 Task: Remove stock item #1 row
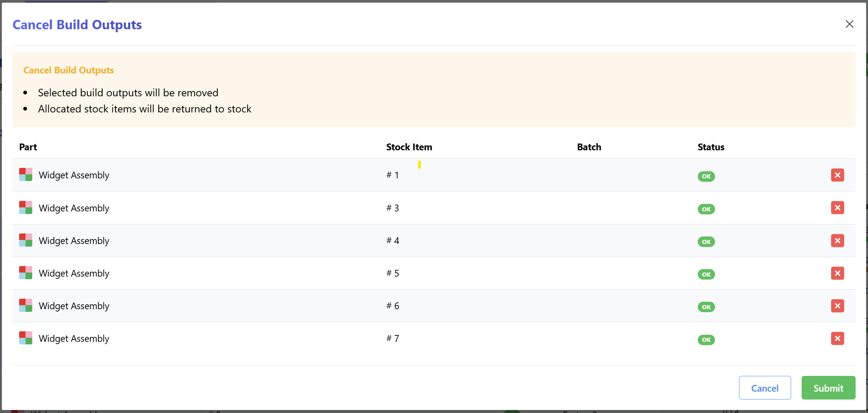click(x=837, y=175)
